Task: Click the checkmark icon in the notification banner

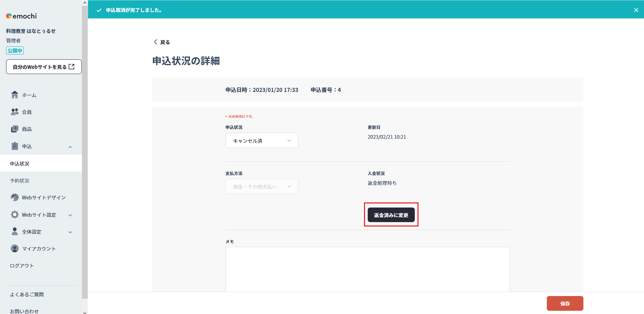Action: tap(99, 10)
